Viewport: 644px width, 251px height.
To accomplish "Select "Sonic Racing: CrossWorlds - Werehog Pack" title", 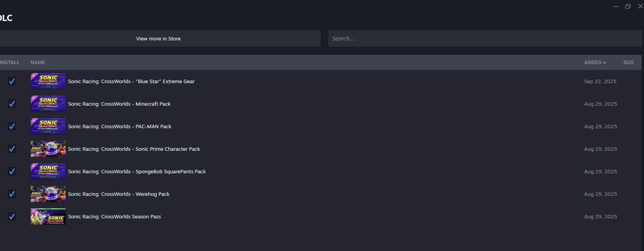I will [119, 194].
